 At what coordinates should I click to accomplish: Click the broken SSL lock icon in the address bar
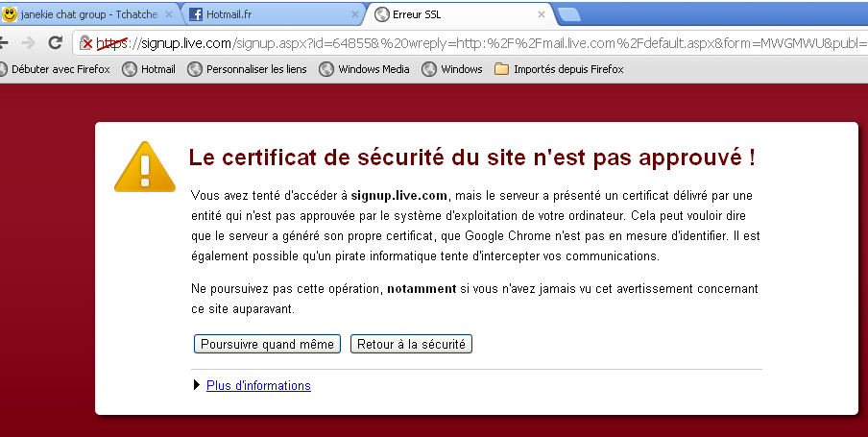tap(85, 43)
